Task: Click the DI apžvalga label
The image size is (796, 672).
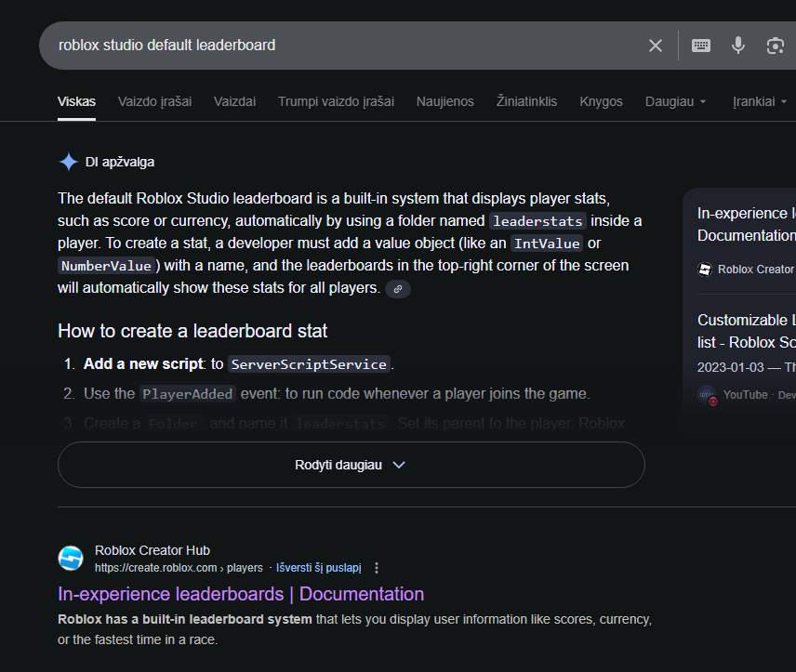Action: tap(120, 163)
